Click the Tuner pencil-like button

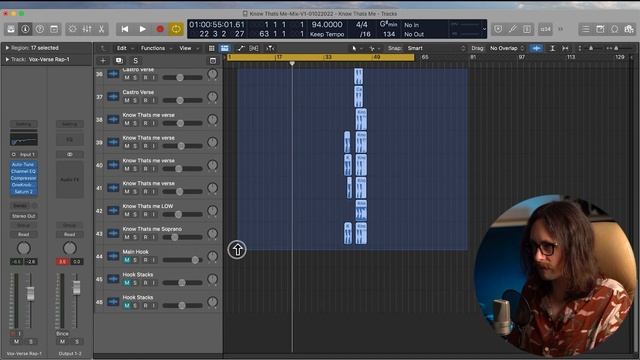(x=513, y=29)
